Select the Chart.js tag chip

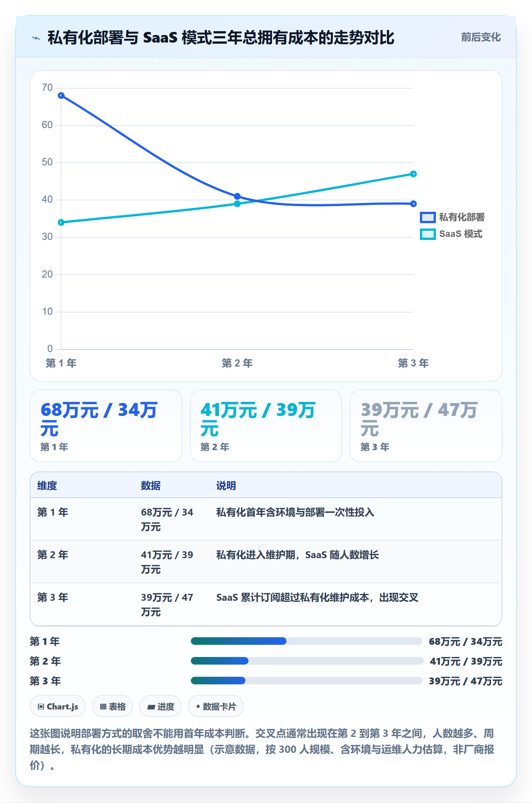point(58,706)
